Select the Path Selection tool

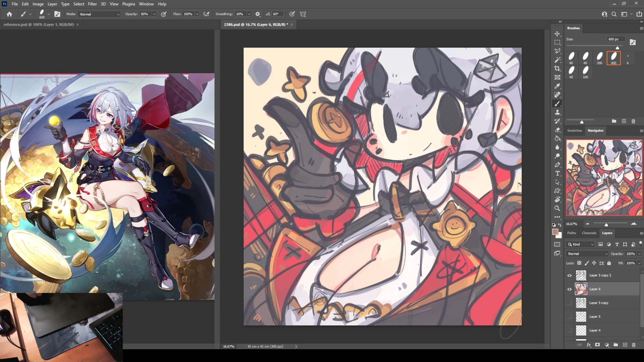point(557,182)
